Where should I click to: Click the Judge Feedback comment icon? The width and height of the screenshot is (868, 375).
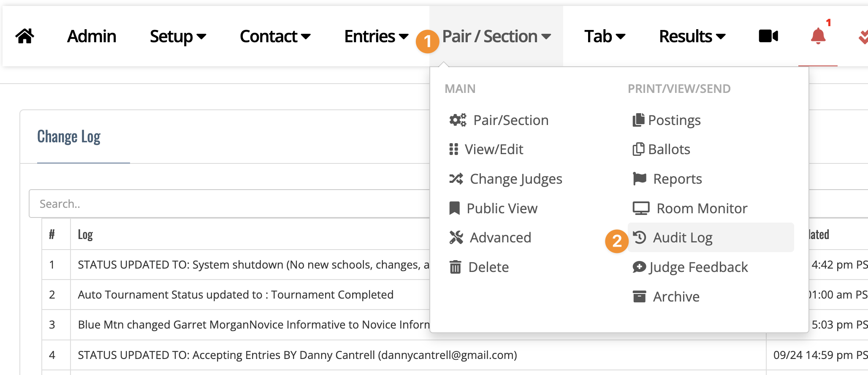[639, 267]
